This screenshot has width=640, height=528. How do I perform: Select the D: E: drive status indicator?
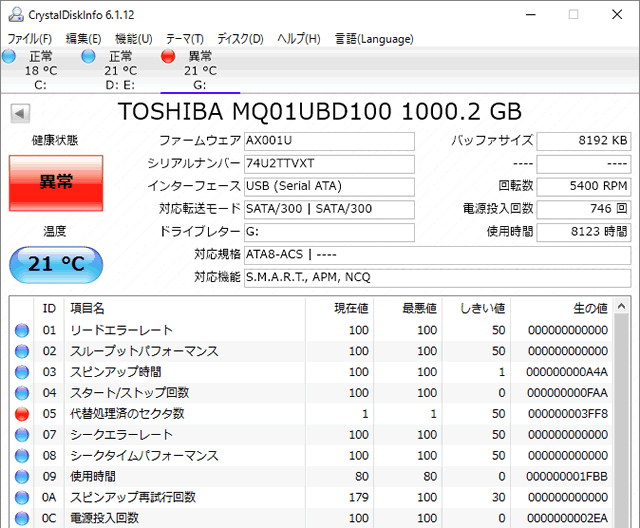point(88,56)
